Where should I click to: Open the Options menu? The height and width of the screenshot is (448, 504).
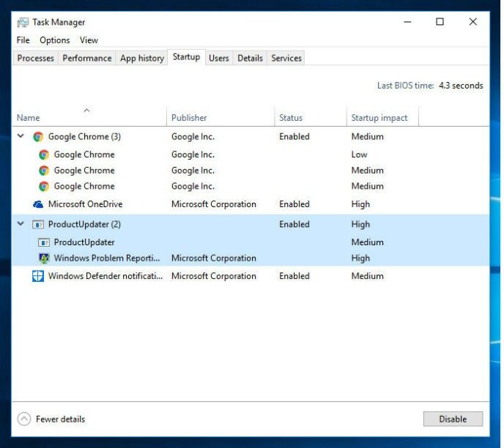(x=55, y=40)
